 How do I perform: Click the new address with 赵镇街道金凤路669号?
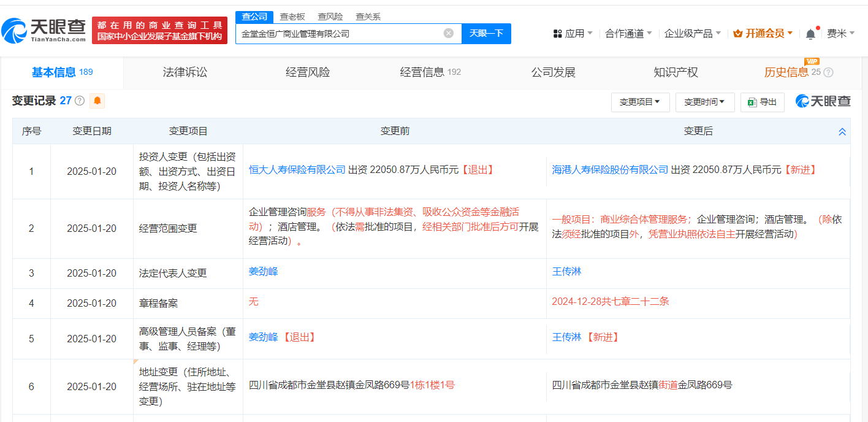click(642, 385)
